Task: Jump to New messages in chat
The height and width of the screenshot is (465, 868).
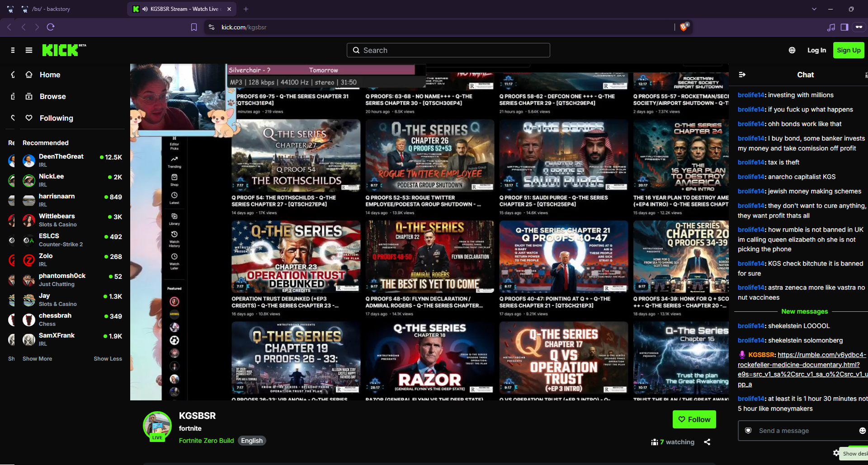Action: tap(805, 311)
